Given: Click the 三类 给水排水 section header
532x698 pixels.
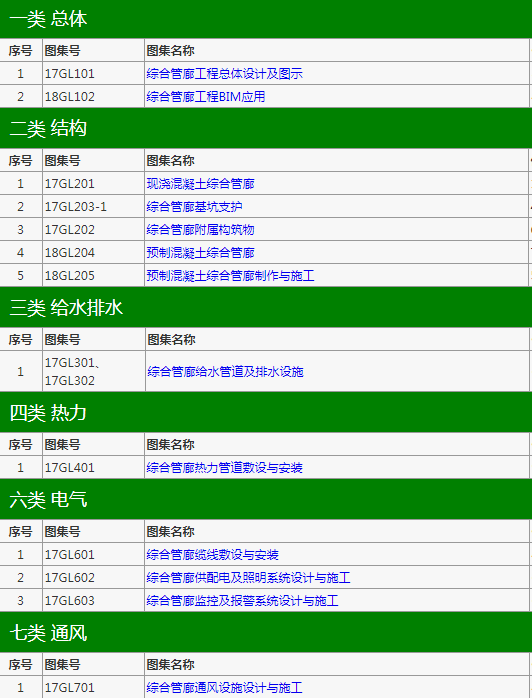Looking at the screenshot, I should click(266, 307).
